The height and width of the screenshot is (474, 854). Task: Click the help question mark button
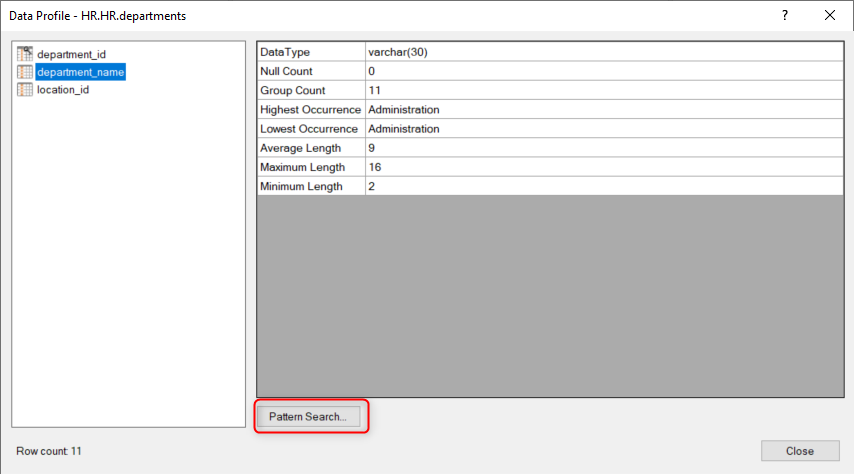[x=785, y=15]
